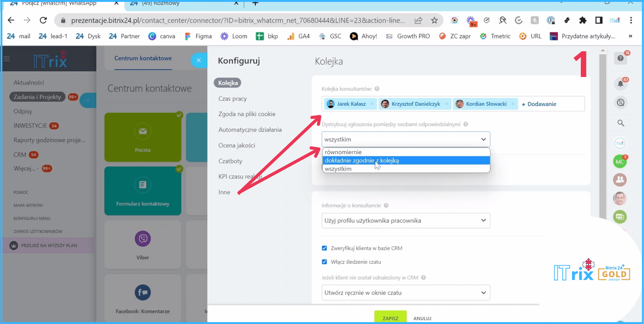Remove Jarek Kałasz from the queue
Image resolution: width=644 pixels, height=324 pixels.
coord(372,104)
